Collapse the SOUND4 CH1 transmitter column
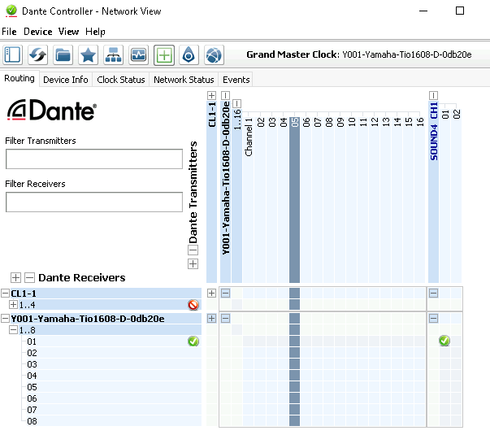The image size is (490, 448). 433,95
